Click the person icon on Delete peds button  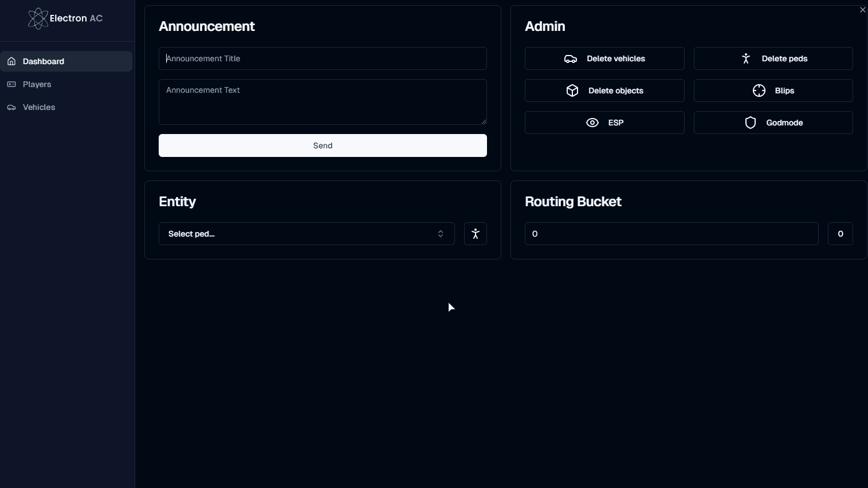tap(746, 58)
